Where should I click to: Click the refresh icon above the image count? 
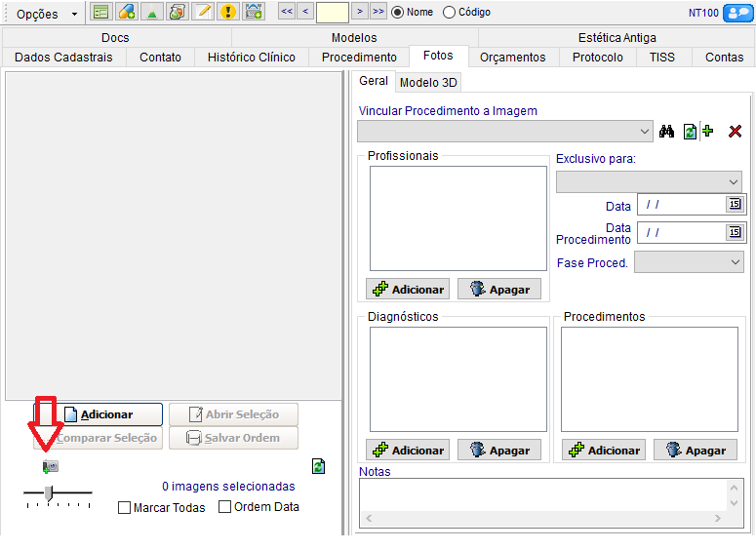pyautogui.click(x=318, y=466)
